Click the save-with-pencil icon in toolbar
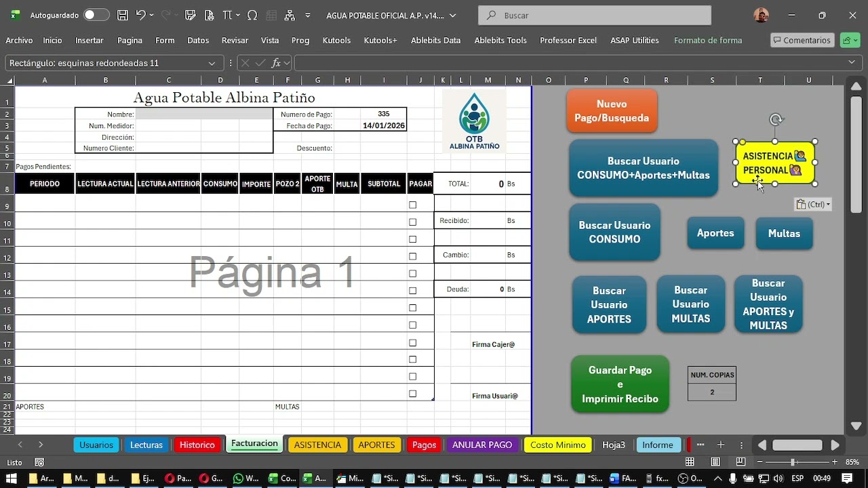868x488 pixels. [x=190, y=15]
